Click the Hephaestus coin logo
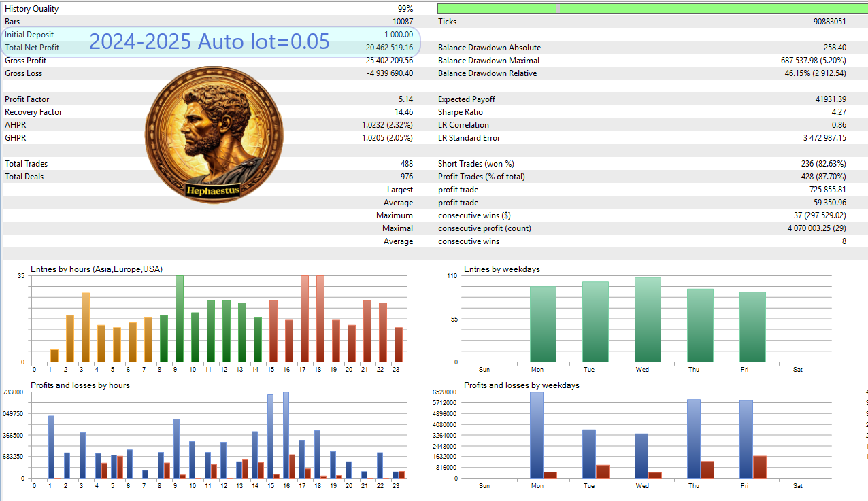The height and width of the screenshot is (501, 868). coord(214,135)
